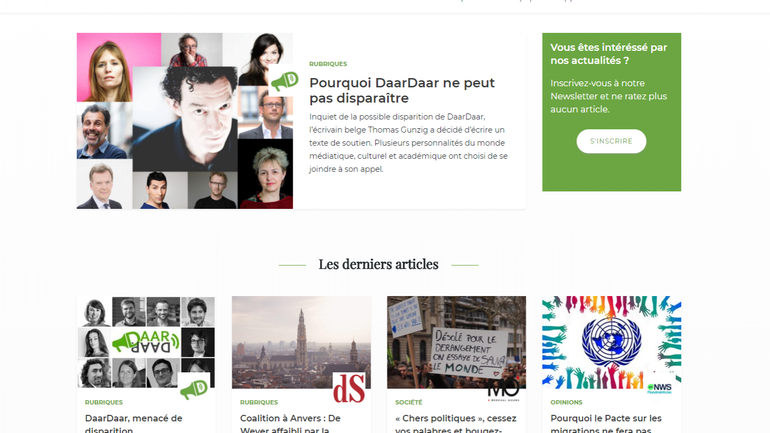Open article 'DaarDaar, menacé de disparition'

point(134,424)
